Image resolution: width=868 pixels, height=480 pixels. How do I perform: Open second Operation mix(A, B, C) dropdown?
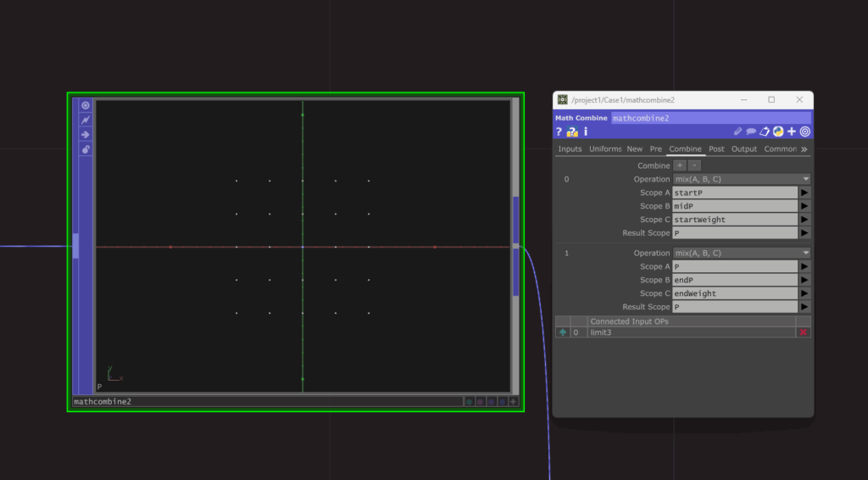[741, 253]
